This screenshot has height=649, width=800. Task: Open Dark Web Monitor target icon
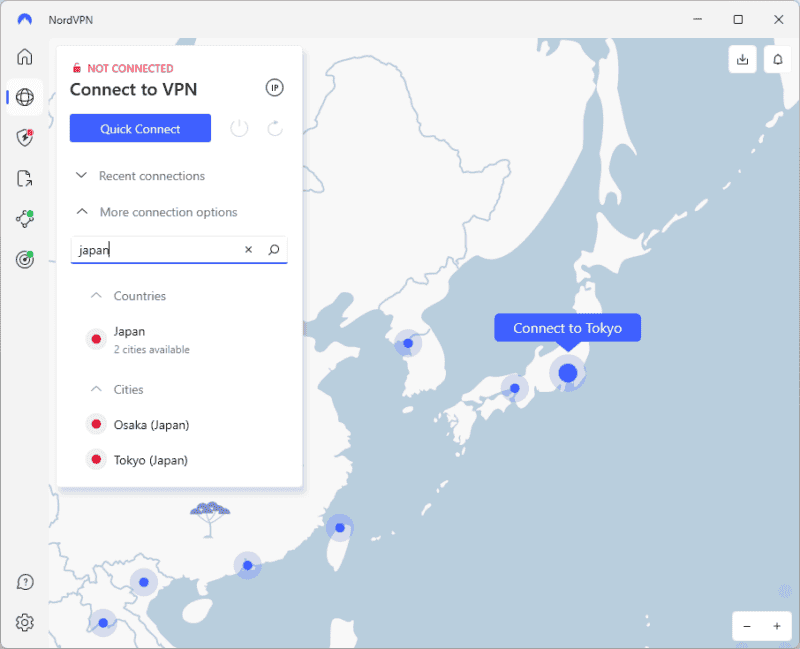point(24,259)
